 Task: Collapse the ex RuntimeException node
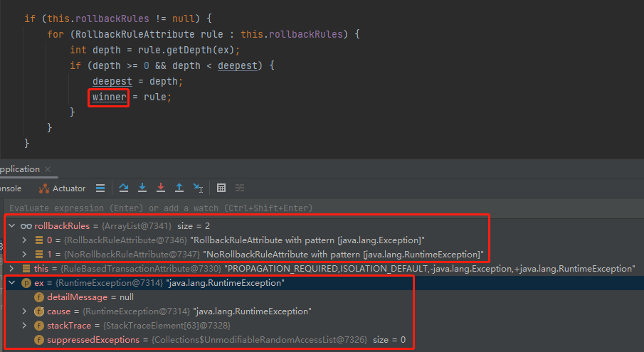(x=12, y=283)
